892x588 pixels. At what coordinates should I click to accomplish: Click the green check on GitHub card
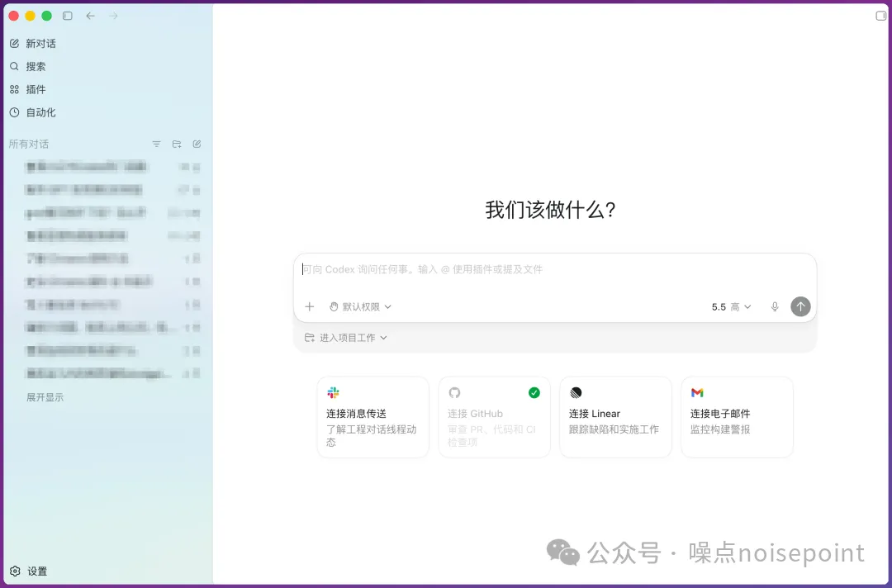534,392
